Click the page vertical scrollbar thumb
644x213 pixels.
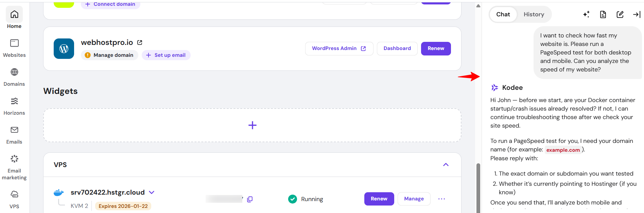(x=478, y=188)
